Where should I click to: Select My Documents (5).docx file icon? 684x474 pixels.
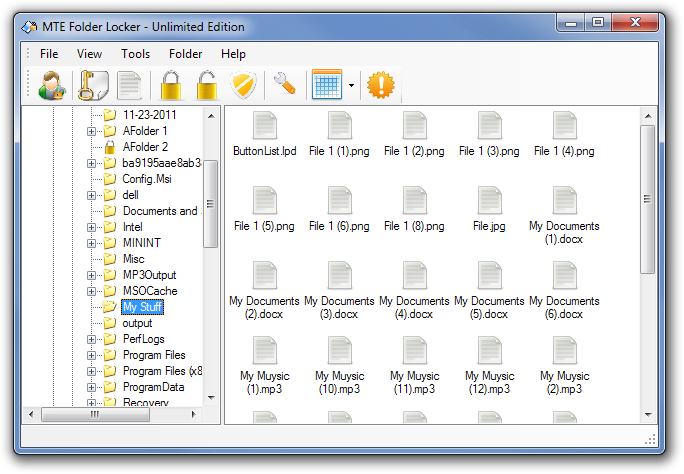tap(490, 276)
